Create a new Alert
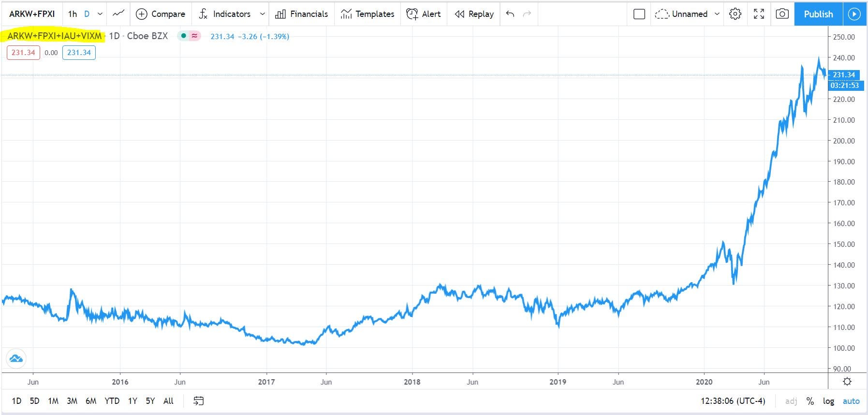The height and width of the screenshot is (415, 868). (x=424, y=14)
